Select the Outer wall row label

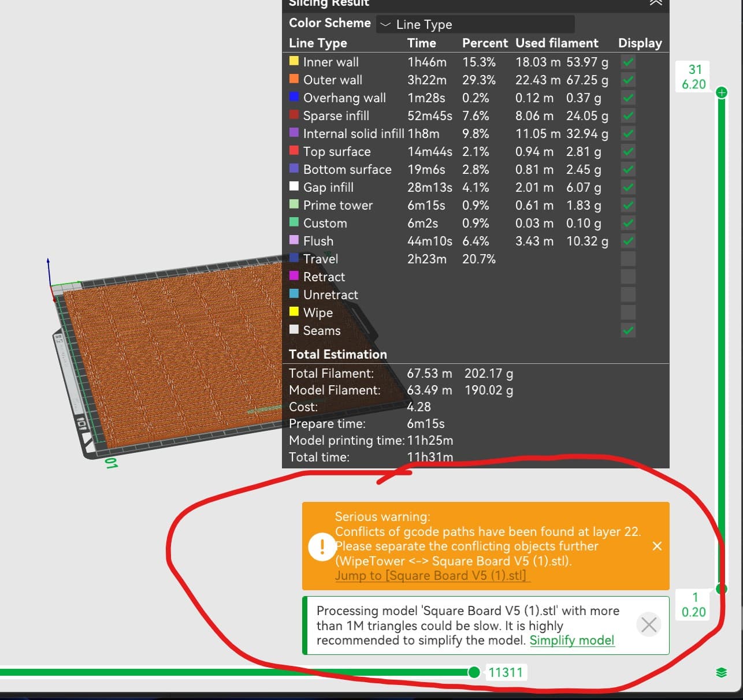click(x=333, y=80)
